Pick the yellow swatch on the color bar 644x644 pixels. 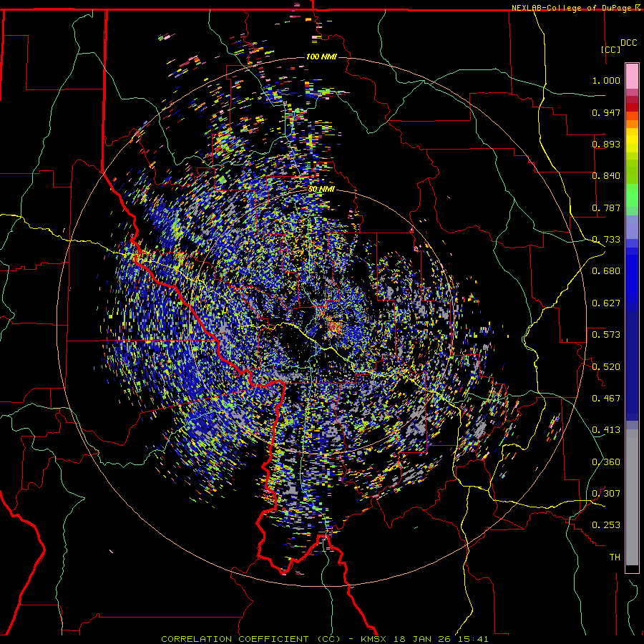coord(632,141)
